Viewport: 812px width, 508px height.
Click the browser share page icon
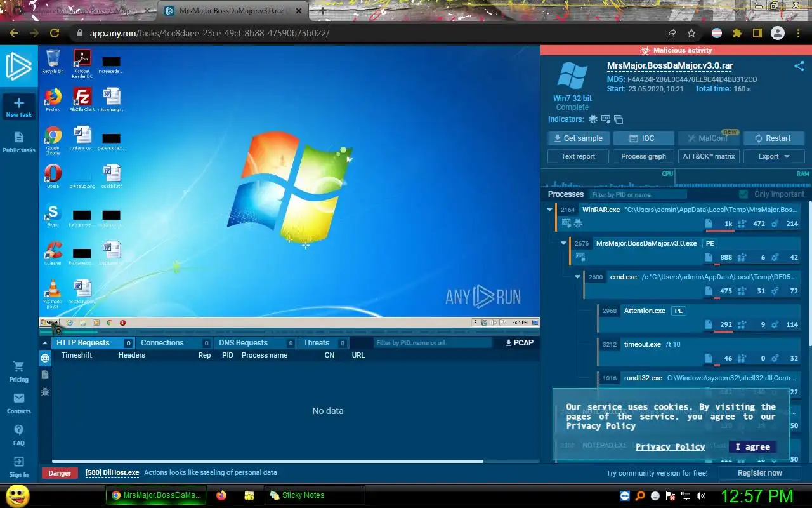tap(671, 33)
